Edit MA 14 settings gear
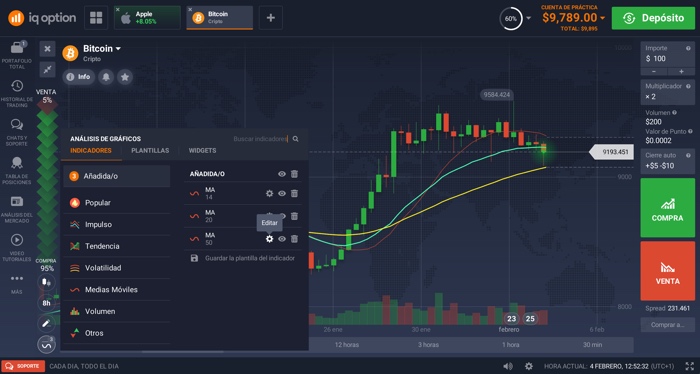 [x=269, y=193]
